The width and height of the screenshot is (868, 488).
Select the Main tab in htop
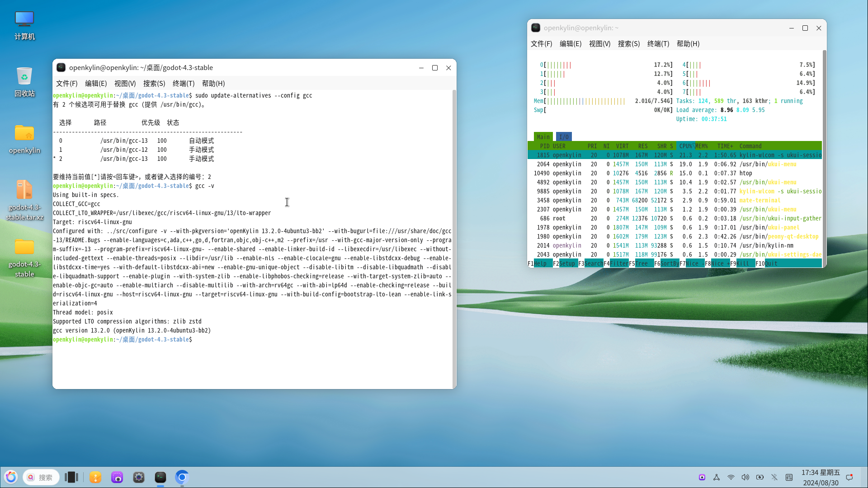tap(543, 136)
